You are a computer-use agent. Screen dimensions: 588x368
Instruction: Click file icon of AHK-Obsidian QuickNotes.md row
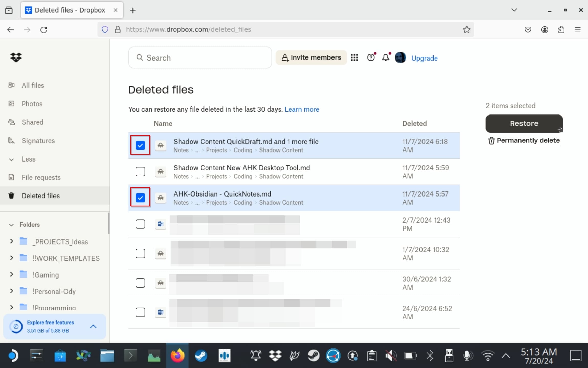point(160,198)
